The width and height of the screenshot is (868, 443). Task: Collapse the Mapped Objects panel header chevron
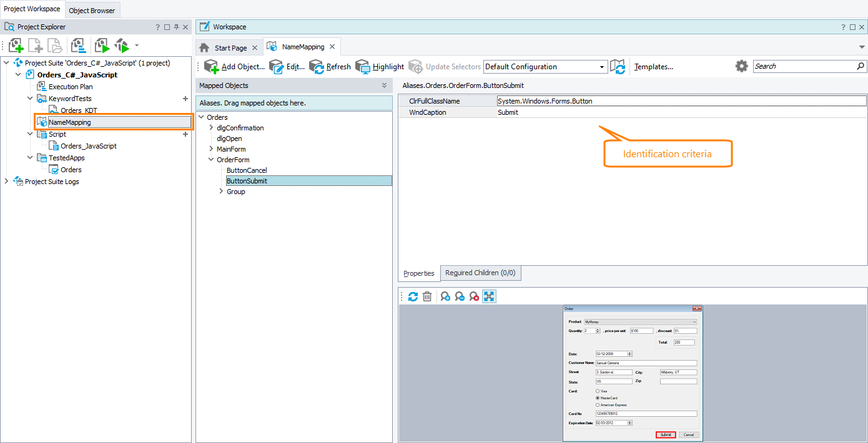pos(383,85)
